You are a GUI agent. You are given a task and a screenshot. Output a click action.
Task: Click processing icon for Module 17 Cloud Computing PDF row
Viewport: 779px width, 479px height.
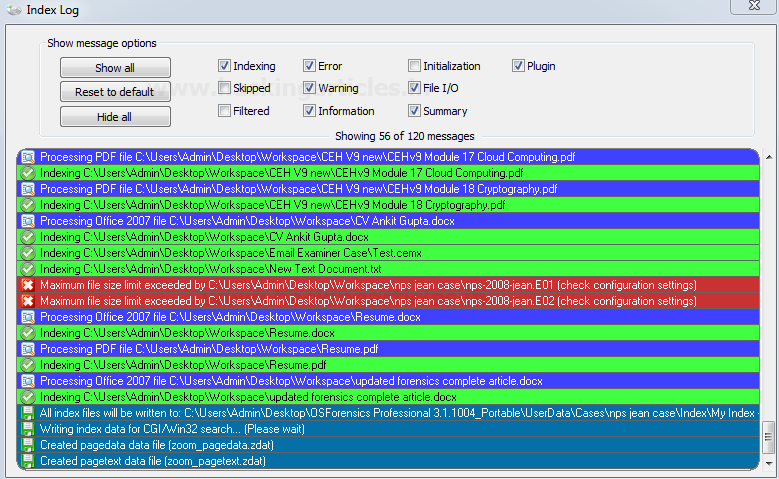click(x=28, y=157)
